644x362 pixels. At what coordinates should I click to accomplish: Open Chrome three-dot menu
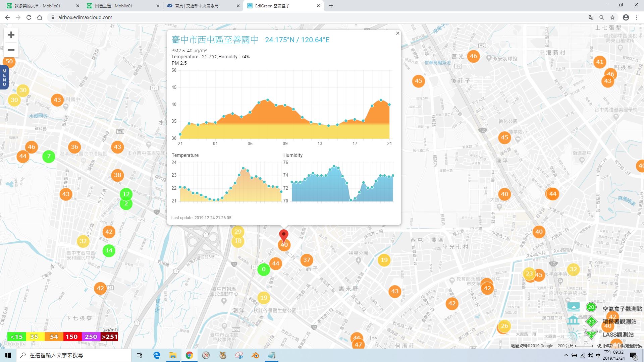click(637, 17)
